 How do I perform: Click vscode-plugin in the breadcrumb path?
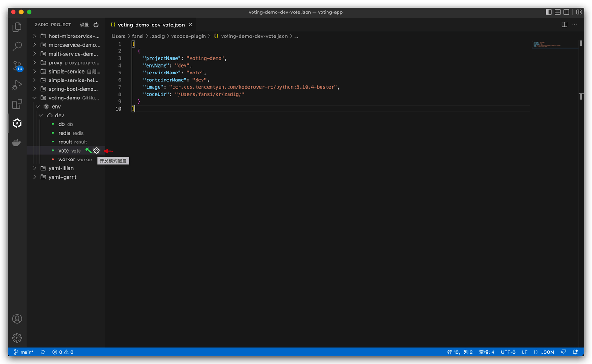[188, 36]
